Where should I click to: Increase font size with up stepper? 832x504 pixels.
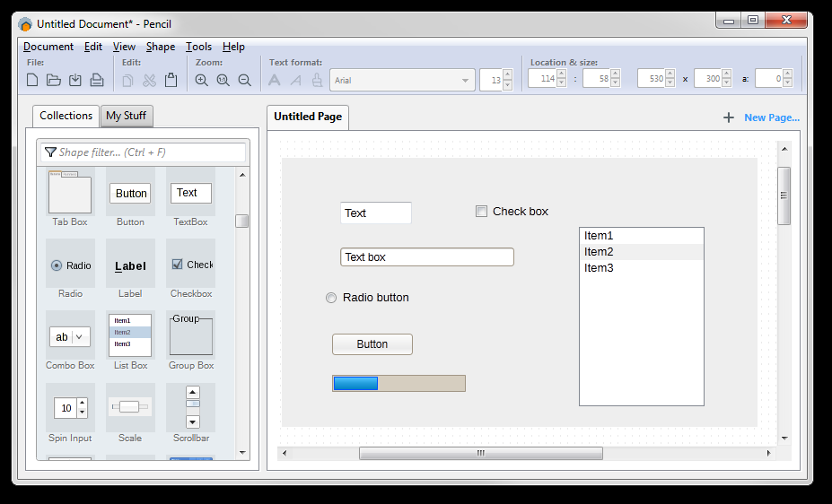(507, 75)
